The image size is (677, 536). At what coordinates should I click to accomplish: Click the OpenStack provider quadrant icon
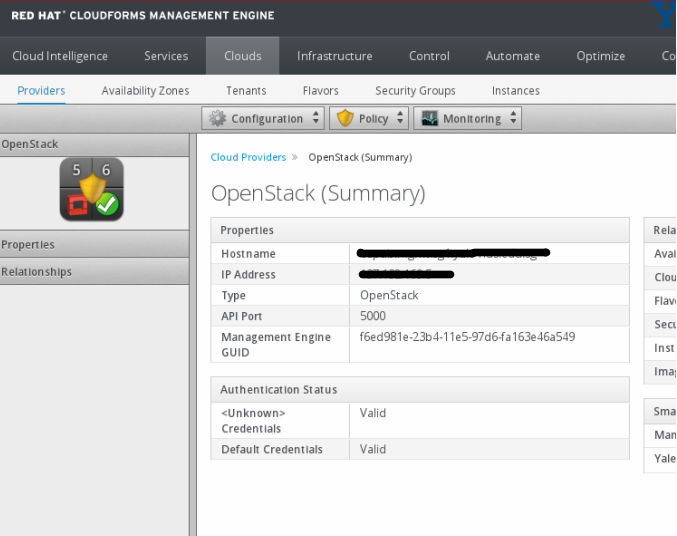tap(92, 189)
